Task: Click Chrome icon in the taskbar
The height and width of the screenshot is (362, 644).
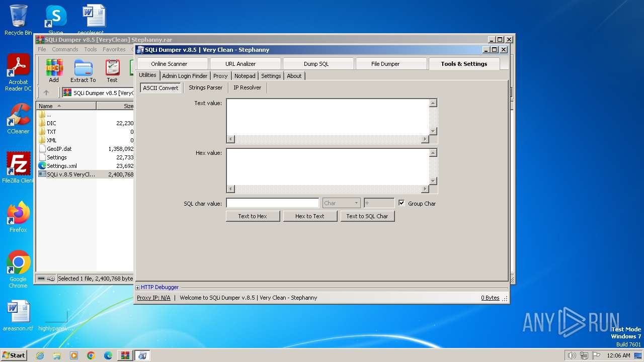Action: click(x=91, y=355)
